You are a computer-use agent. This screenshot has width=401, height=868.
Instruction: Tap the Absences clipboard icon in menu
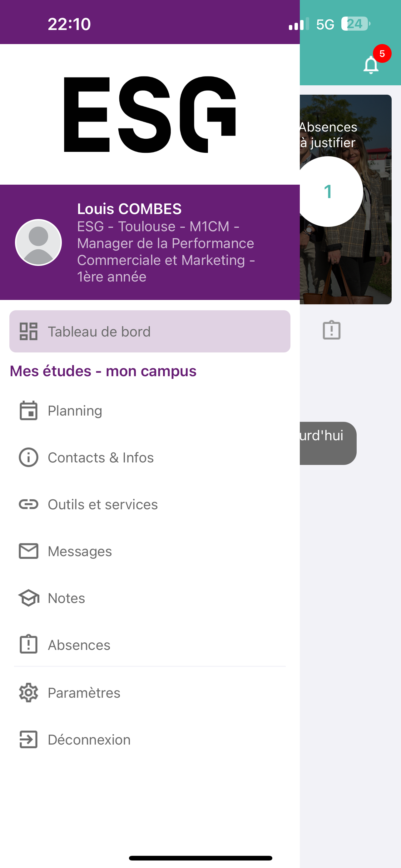(x=28, y=645)
